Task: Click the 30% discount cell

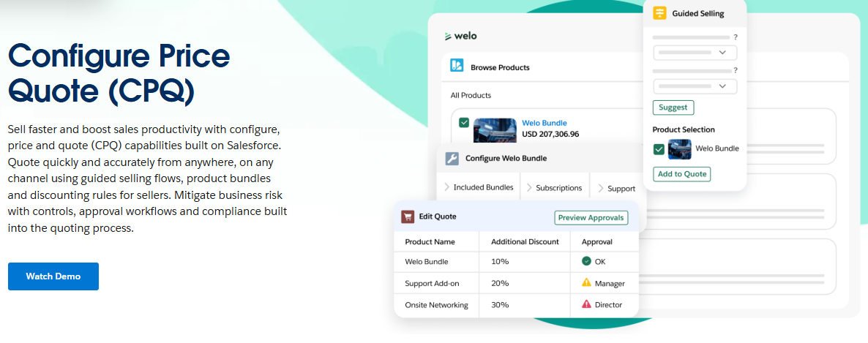Action: (500, 305)
